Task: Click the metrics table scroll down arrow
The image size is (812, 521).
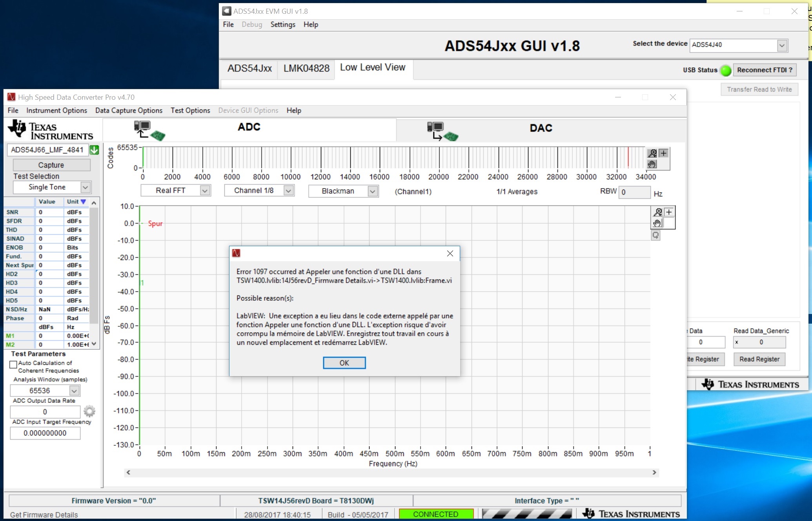Action: pos(94,344)
